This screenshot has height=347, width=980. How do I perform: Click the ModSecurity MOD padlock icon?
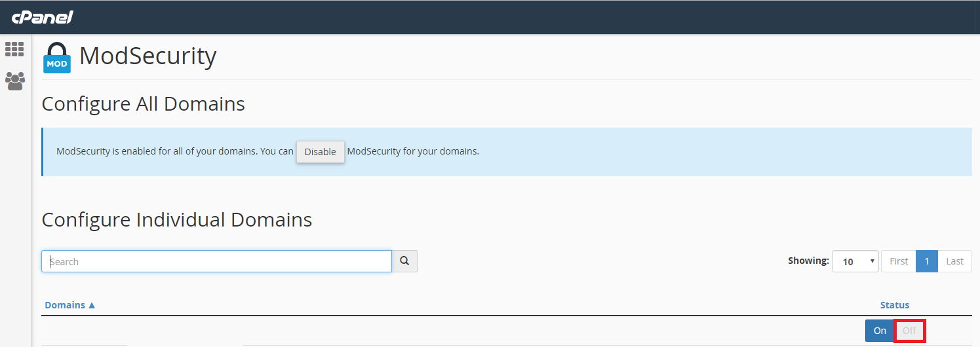coord(57,58)
